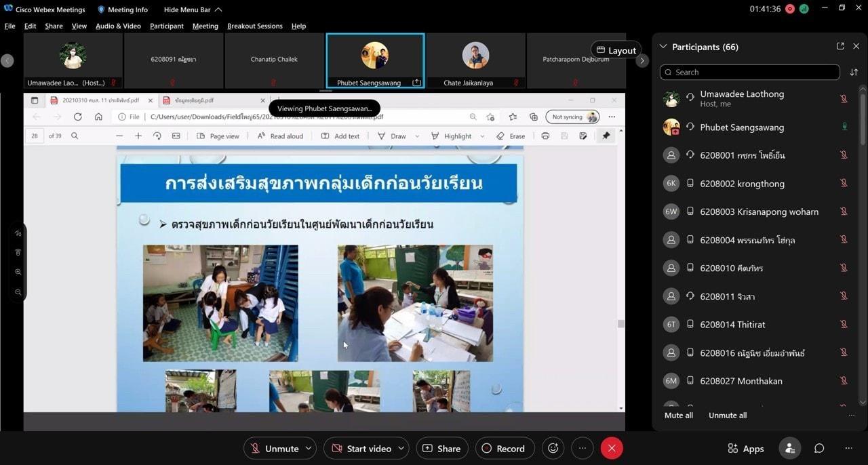Click the PDF zoom in plus icon
This screenshot has width=868, height=465.
(x=138, y=136)
